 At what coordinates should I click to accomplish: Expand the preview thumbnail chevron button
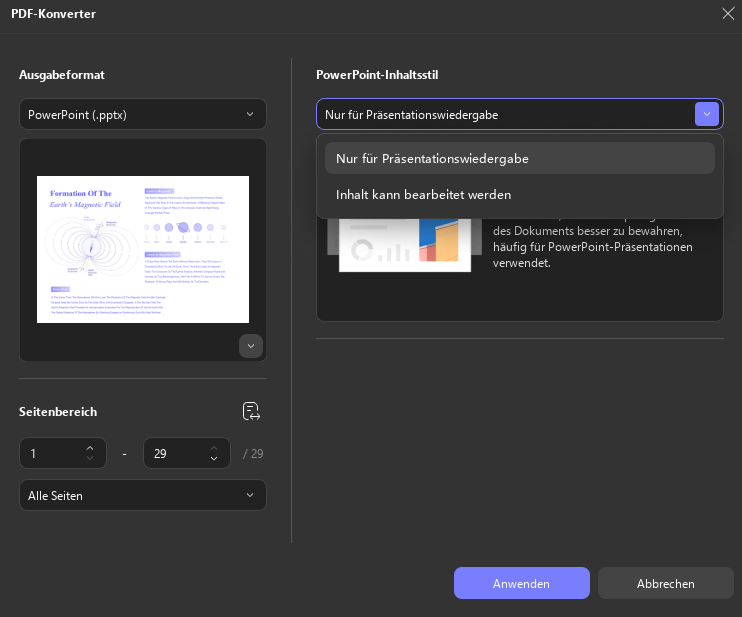click(x=251, y=346)
